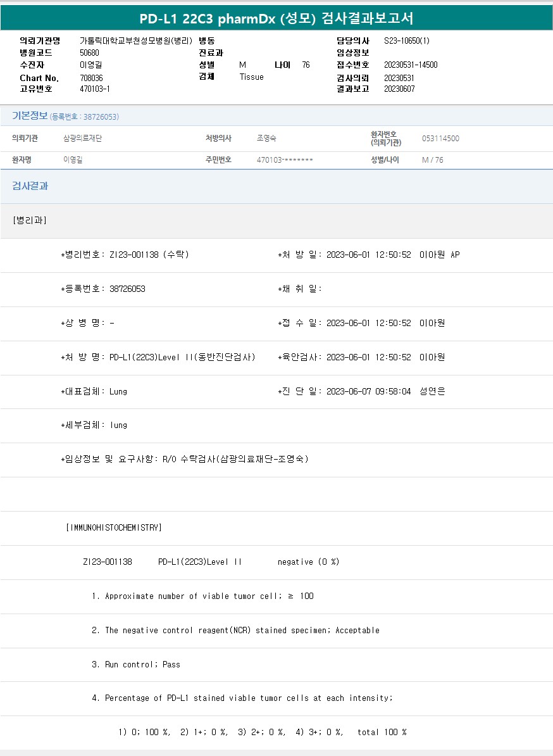Click 처방명 PD-L1(22C3)Level II (동반진단검사)
This screenshot has width=553, height=756.
(182, 357)
